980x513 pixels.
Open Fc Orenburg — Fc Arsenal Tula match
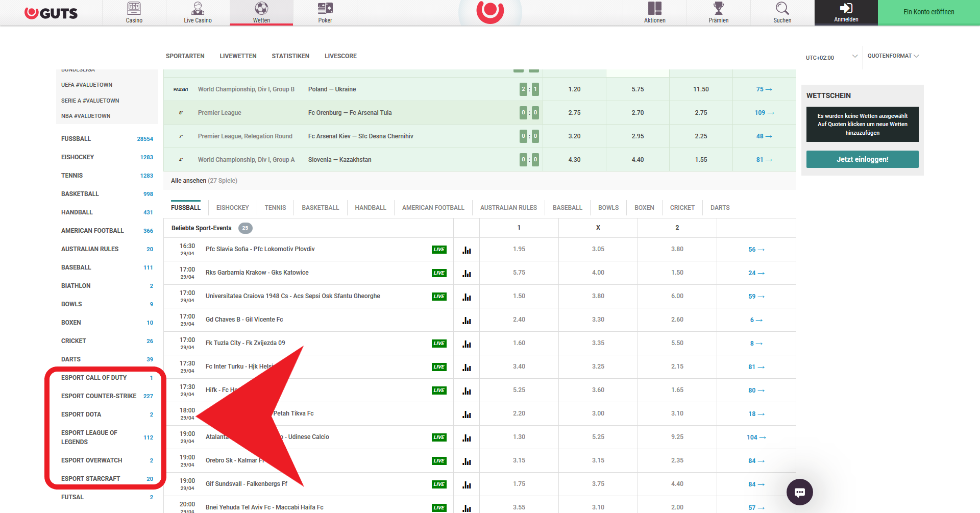[350, 113]
